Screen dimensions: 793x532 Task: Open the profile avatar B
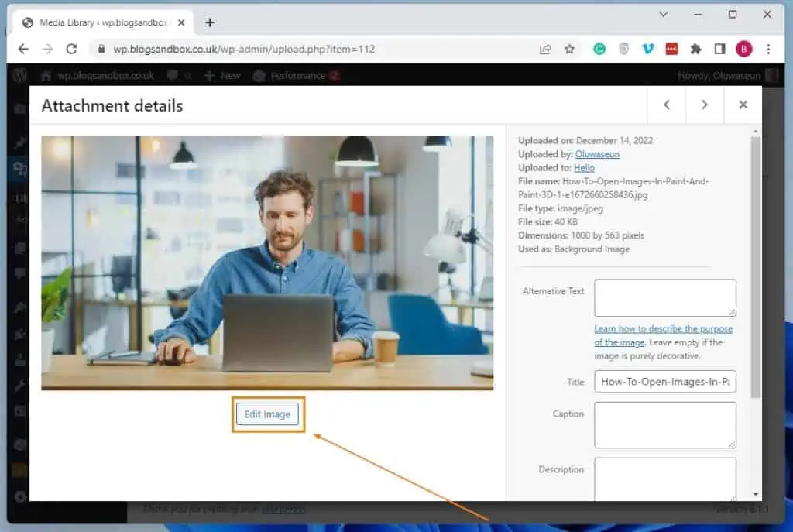[x=744, y=49]
